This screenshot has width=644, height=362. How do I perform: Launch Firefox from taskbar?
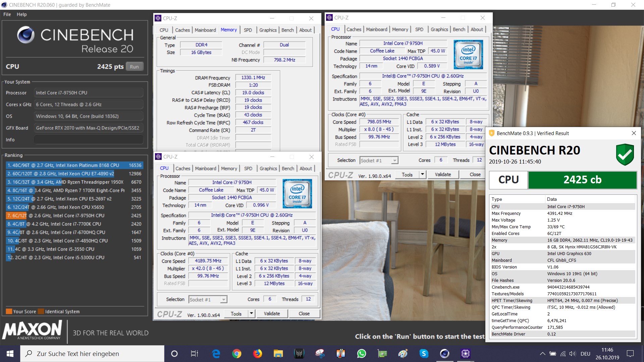tap(258, 354)
